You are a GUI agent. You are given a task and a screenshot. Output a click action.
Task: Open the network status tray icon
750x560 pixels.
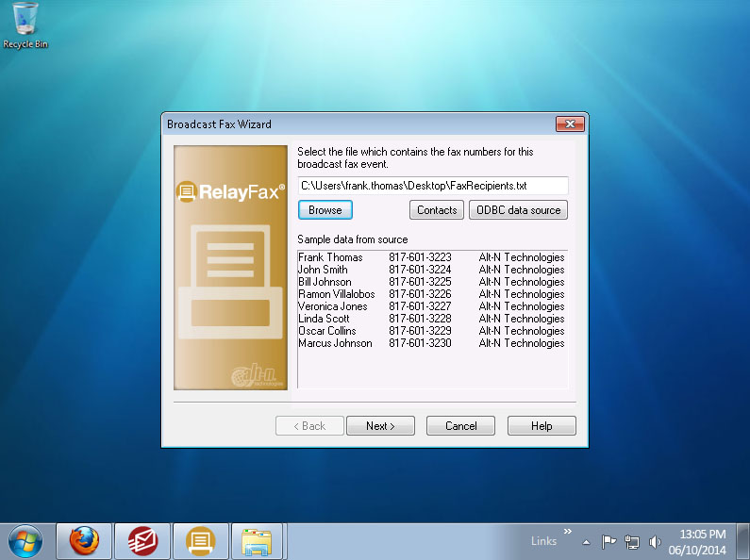[632, 542]
